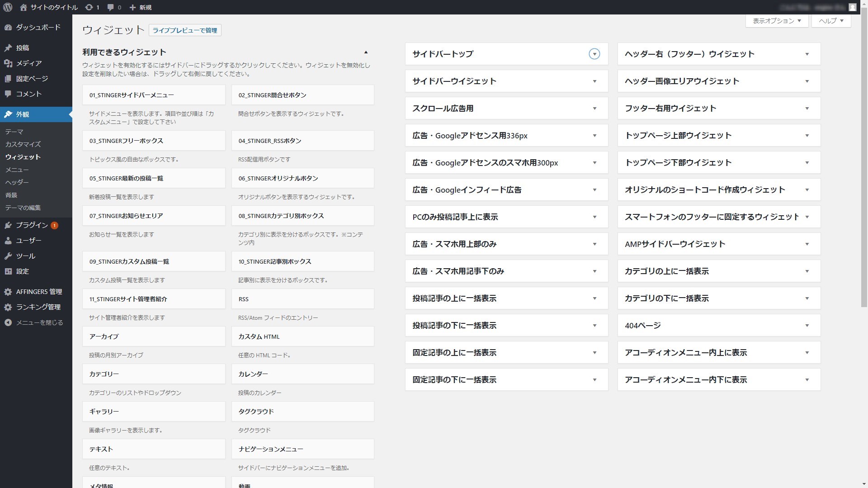Image resolution: width=868 pixels, height=488 pixels.
Task: Click the AFFINGER5 管理 gear icon
Action: pyautogui.click(x=8, y=292)
